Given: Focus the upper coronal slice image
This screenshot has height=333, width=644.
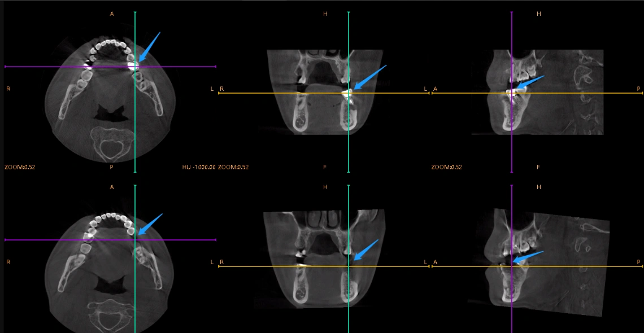Looking at the screenshot, I should pos(325,92).
